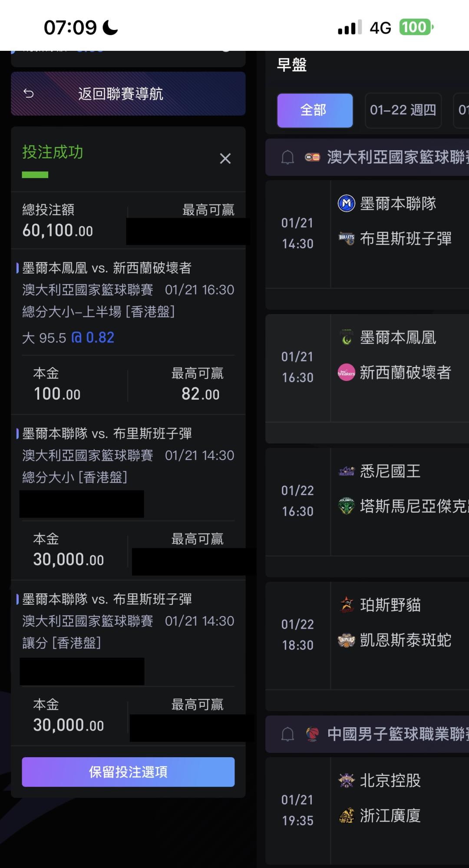Toggle notification bell for 中國男子籃球職業聯賽
469x868 pixels.
click(287, 734)
